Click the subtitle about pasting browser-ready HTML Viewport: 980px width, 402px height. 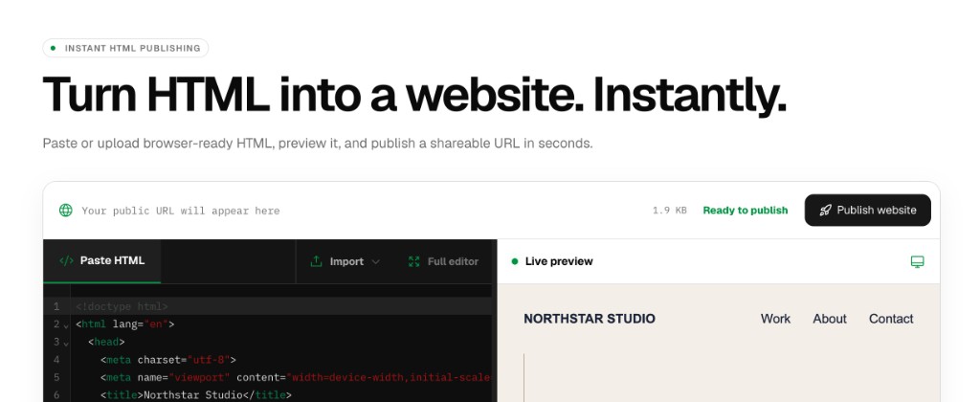tap(318, 144)
